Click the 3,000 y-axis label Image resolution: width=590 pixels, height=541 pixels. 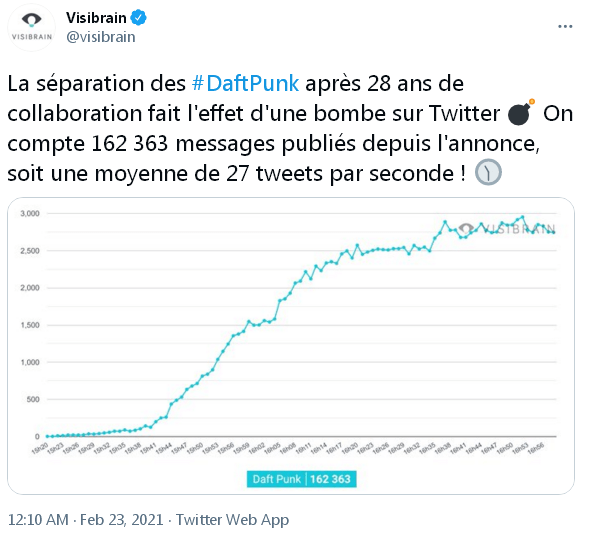(x=30, y=214)
